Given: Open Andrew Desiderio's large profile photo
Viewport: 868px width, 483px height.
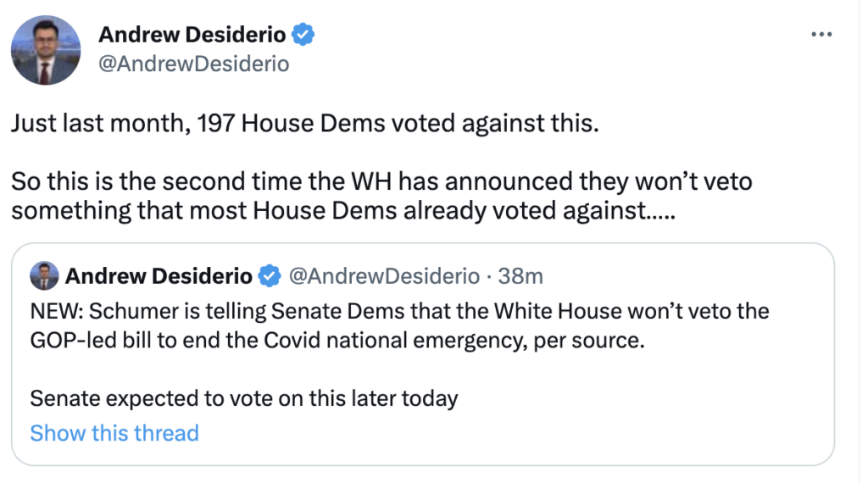Looking at the screenshot, I should 46,49.
